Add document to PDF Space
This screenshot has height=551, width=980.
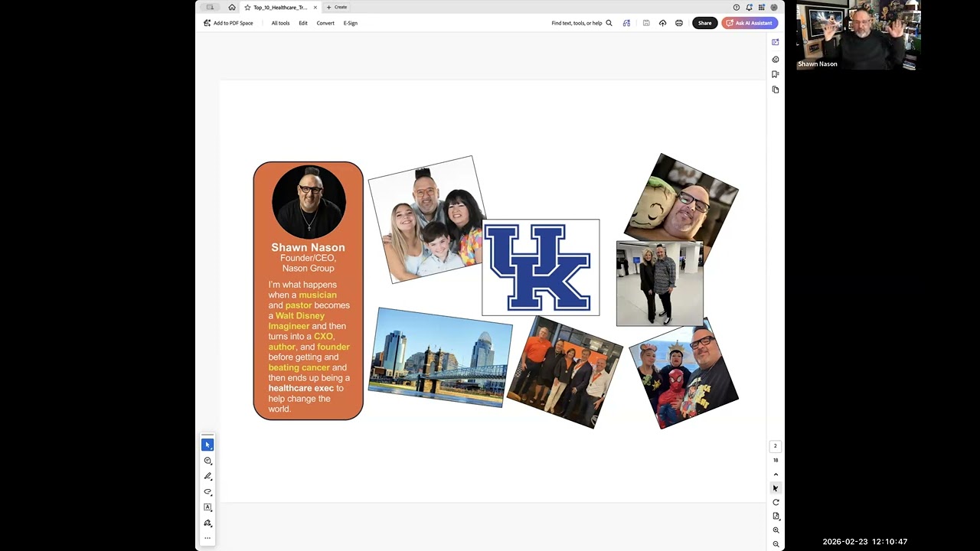tap(228, 23)
